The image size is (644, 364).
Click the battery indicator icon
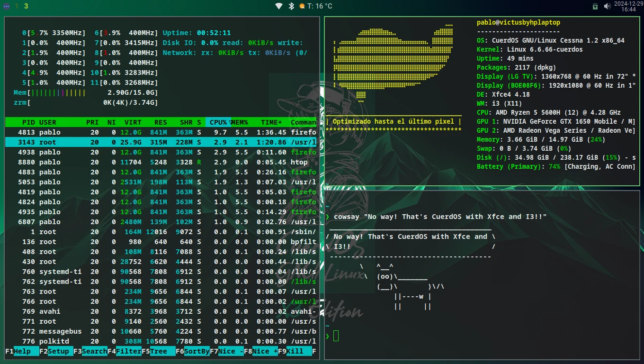(596, 6)
